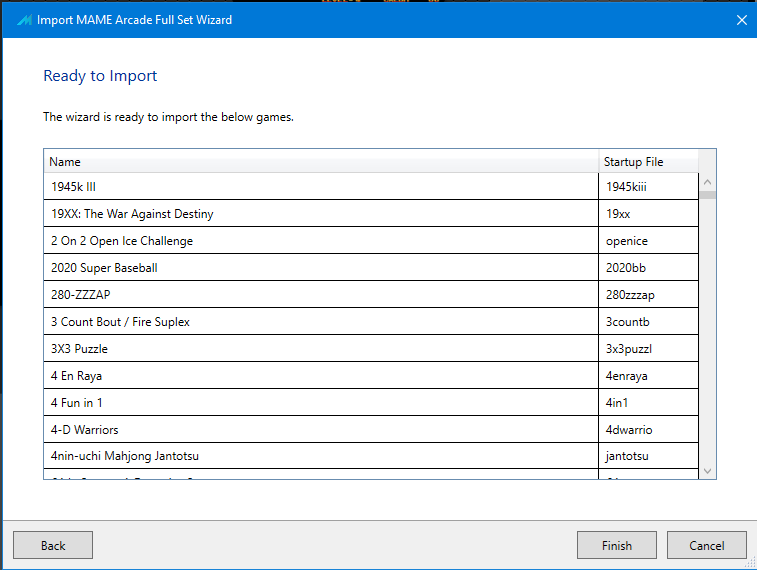Select the '280-ZZZAP' game name
757x570 pixels.
[81, 294]
